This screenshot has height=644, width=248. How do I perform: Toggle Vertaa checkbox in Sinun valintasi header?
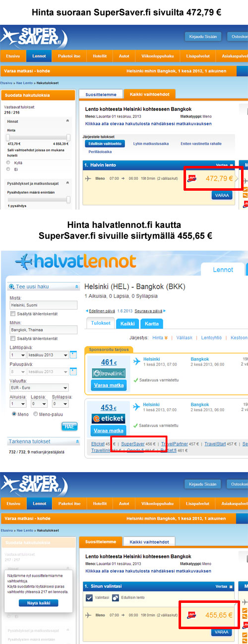231,586
